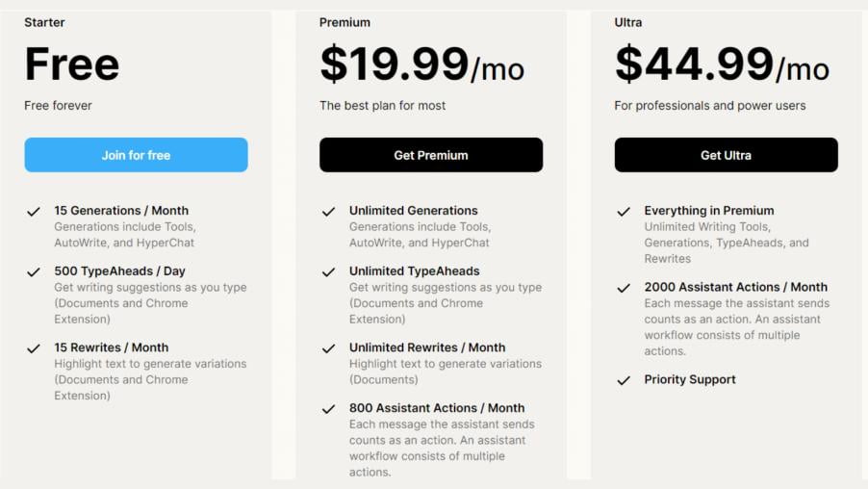Click the $19.99/mo price text
This screenshot has width=868, height=489.
(x=421, y=65)
